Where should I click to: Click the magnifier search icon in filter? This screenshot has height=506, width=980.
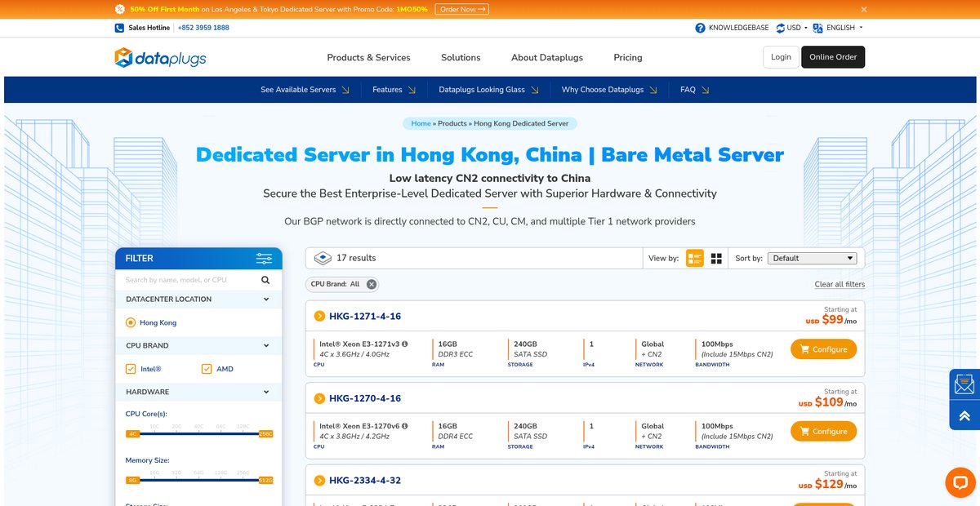click(x=265, y=280)
